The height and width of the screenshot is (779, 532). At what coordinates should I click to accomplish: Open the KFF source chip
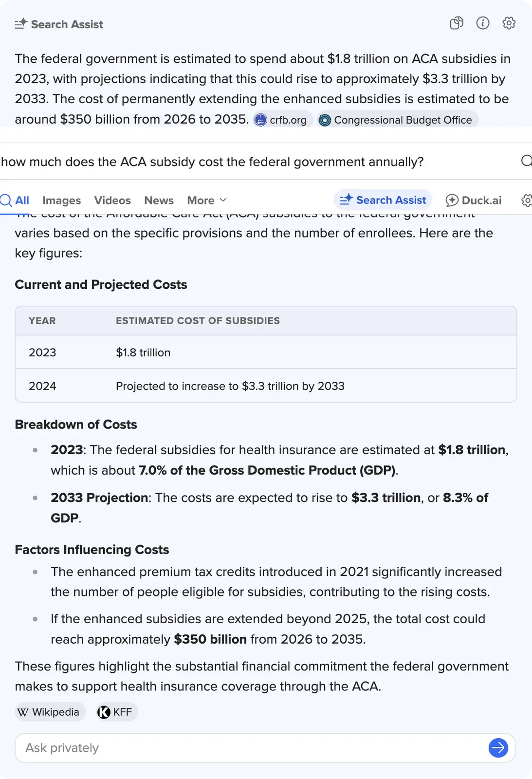(115, 712)
